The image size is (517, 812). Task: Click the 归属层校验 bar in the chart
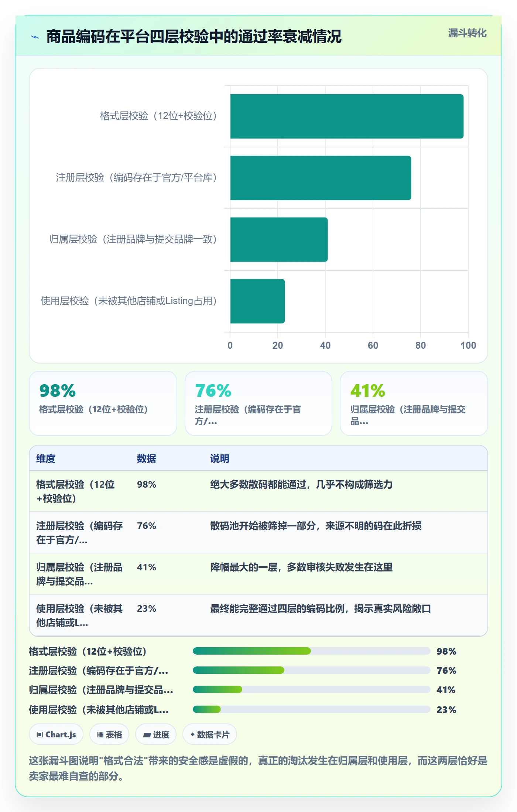point(279,239)
